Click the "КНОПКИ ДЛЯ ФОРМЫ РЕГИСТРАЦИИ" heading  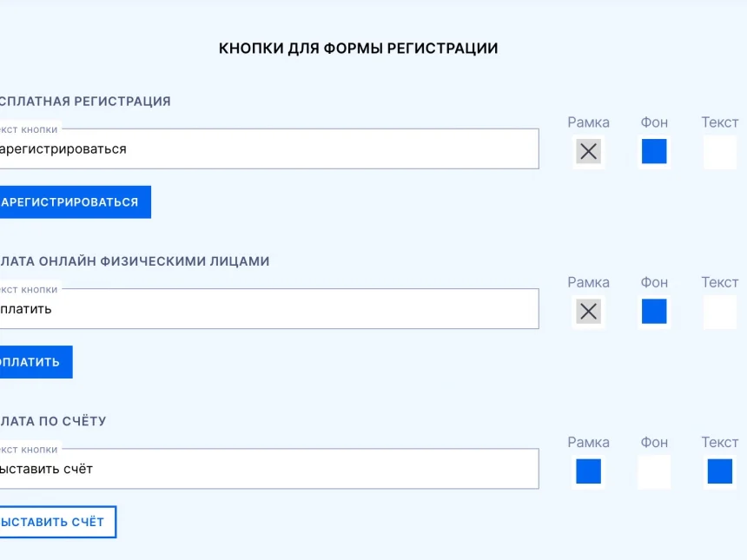[x=358, y=49]
